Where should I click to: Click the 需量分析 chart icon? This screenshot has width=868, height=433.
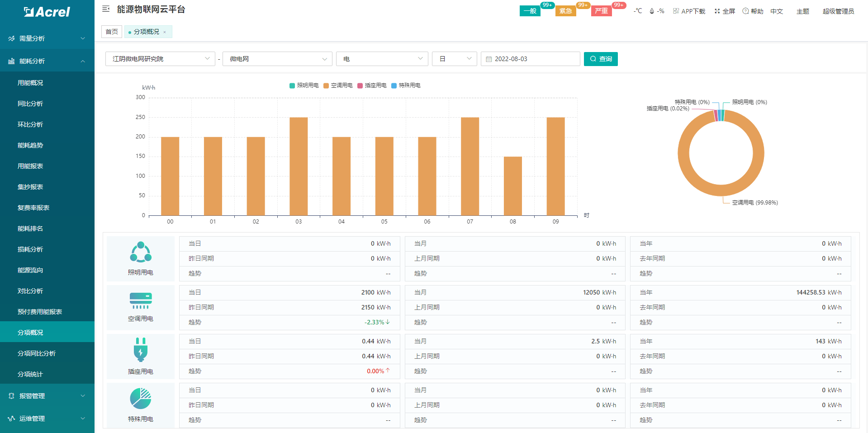(11, 38)
